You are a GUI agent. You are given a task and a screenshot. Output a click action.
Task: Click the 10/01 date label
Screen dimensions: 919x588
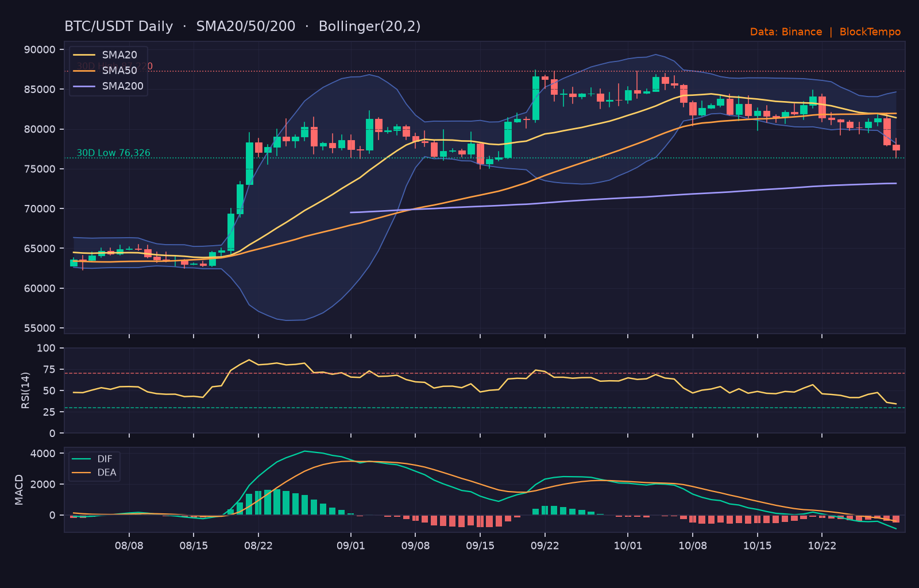point(628,546)
